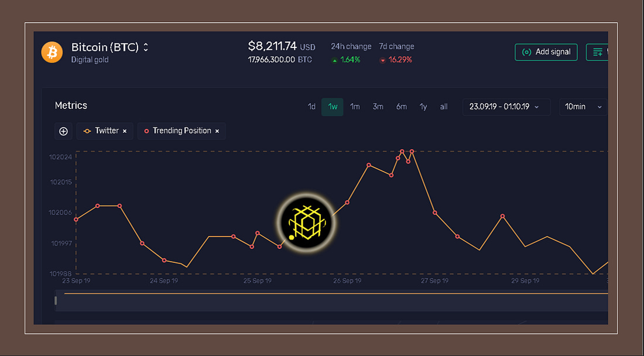The image size is (644, 356).
Task: Click the Add signal button
Action: point(546,52)
